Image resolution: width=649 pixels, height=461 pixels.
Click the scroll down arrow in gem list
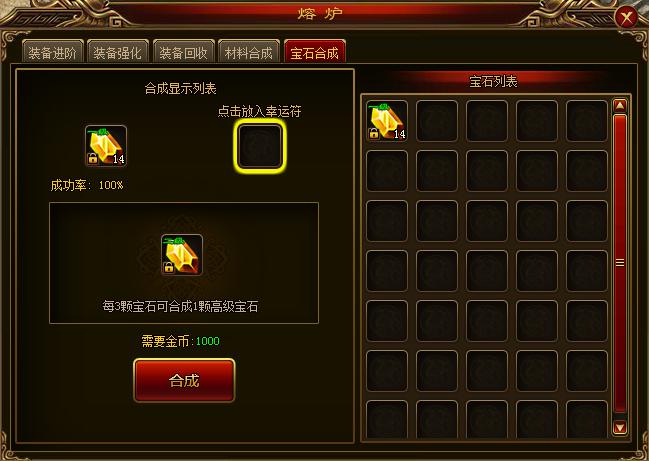620,427
